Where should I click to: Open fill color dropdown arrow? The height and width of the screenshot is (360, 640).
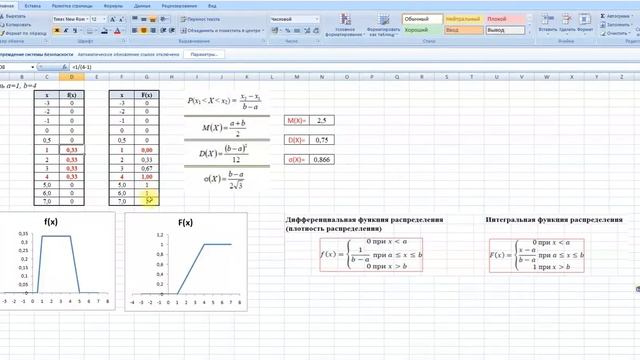pos(110,31)
